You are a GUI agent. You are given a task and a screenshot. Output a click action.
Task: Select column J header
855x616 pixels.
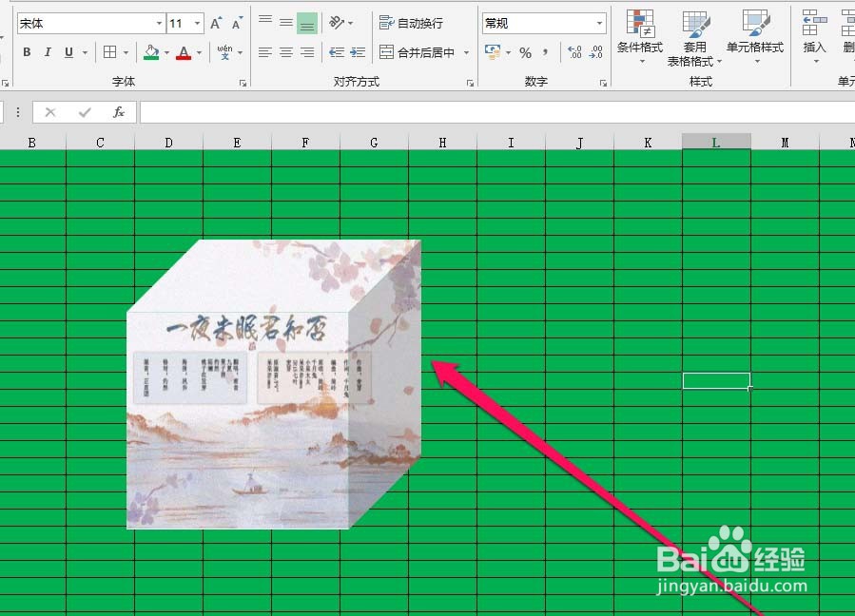[579, 143]
